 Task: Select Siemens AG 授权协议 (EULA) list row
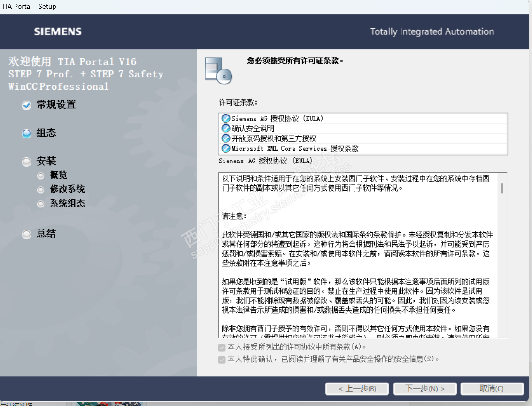coord(363,118)
